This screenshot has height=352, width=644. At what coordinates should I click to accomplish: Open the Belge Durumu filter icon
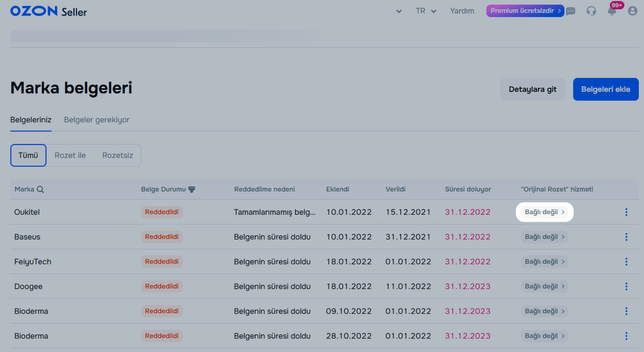[192, 189]
